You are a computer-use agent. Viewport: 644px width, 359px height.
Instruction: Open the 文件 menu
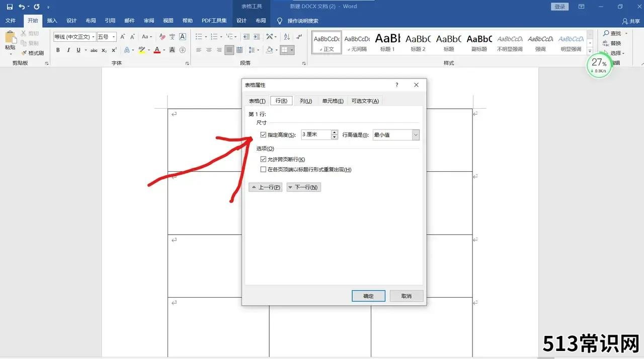(11, 21)
